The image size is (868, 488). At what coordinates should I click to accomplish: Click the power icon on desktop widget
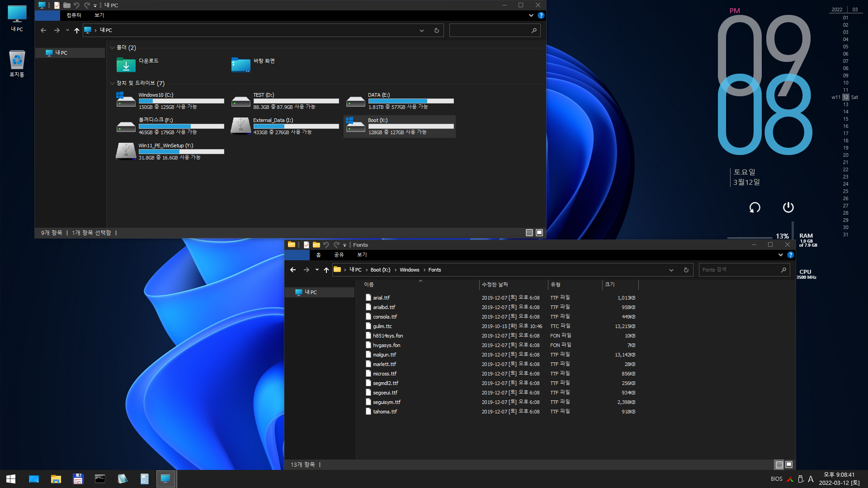pos(788,207)
